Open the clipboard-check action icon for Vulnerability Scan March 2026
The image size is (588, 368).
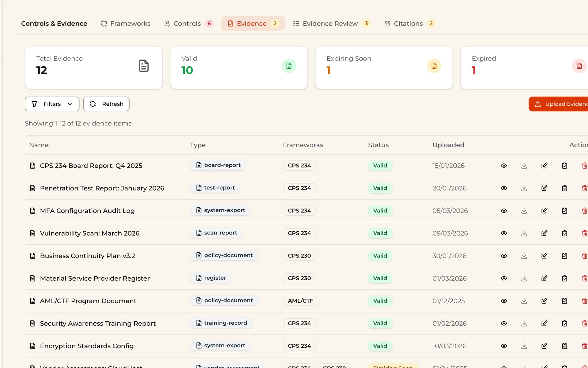pos(564,233)
